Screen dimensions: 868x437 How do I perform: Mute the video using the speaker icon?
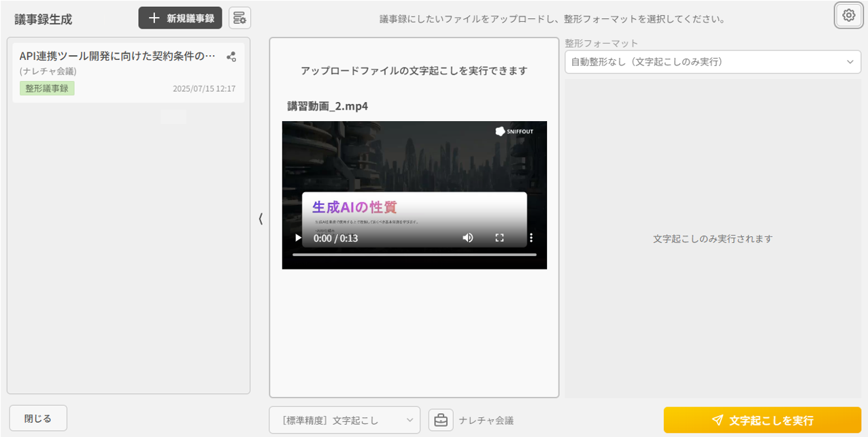pos(468,238)
